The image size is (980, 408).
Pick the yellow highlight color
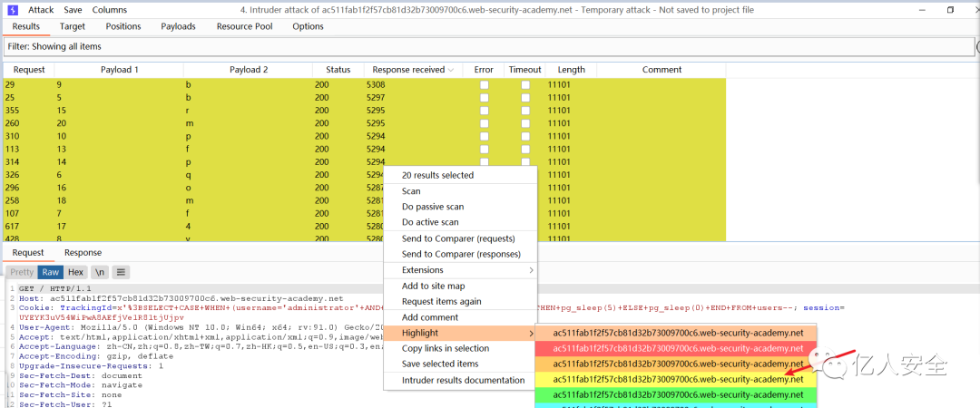[678, 379]
